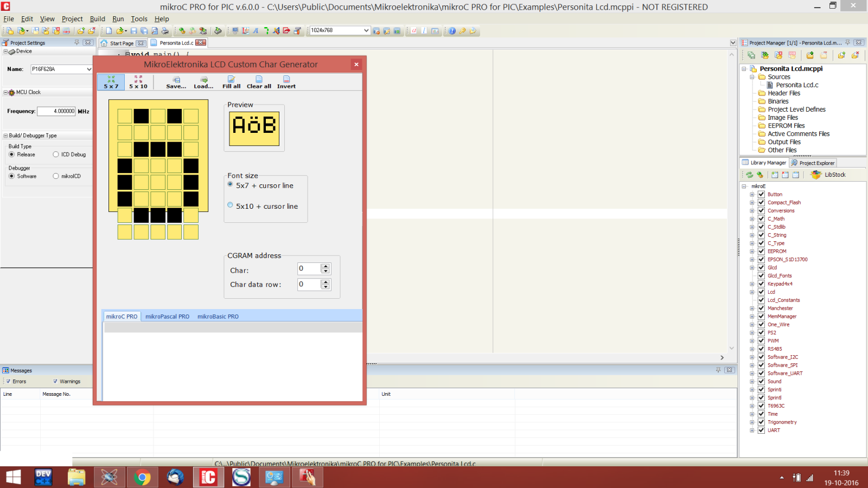Select mikroICD debugger option
Screen dimensions: 868x488
(55, 176)
